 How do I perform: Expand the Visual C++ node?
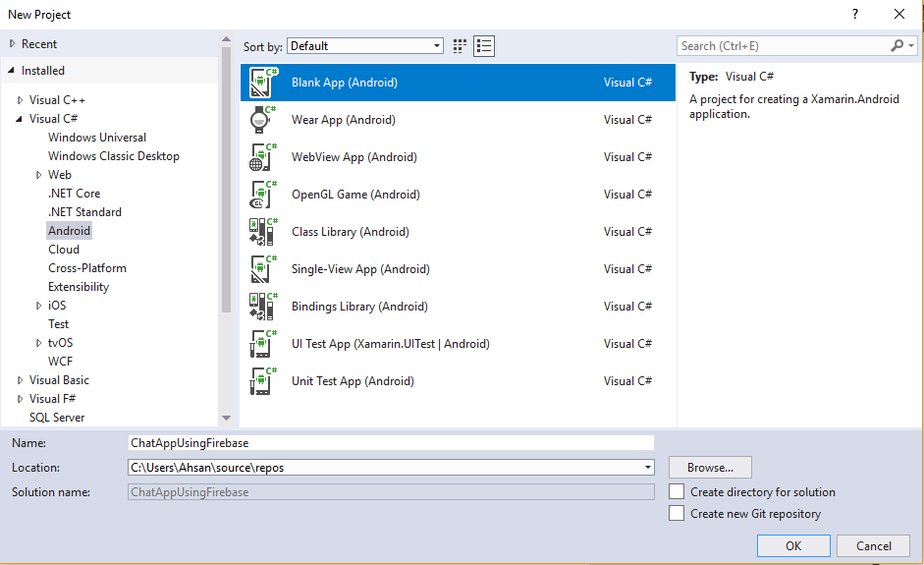[20, 100]
